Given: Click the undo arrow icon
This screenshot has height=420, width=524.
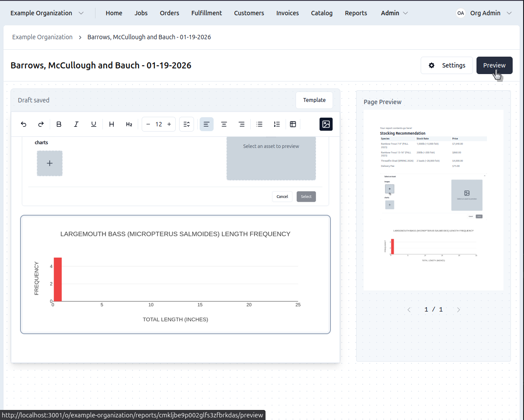Looking at the screenshot, I should pyautogui.click(x=24, y=124).
